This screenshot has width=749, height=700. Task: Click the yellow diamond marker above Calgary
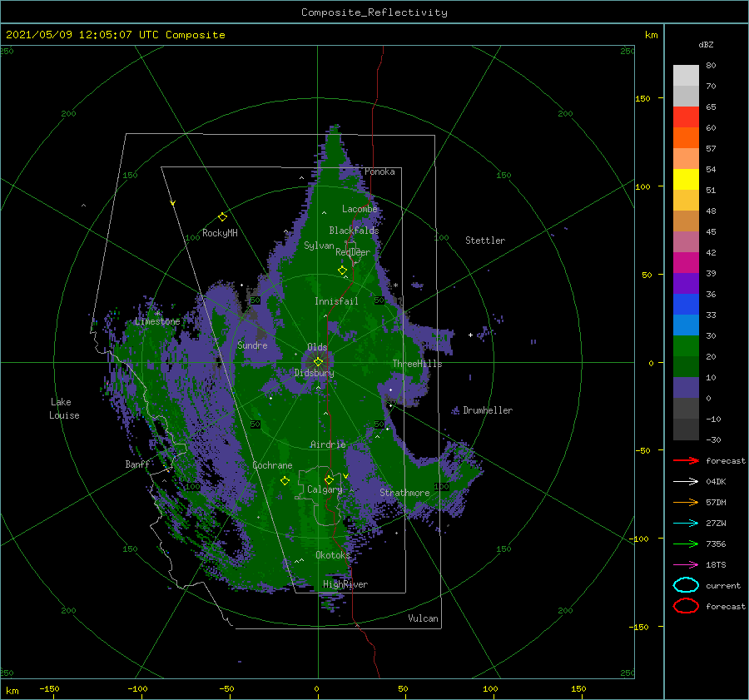tap(329, 479)
